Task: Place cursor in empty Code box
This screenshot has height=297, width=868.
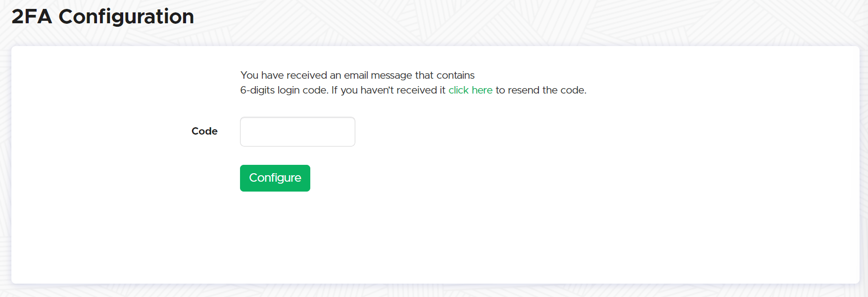Action: (297, 132)
